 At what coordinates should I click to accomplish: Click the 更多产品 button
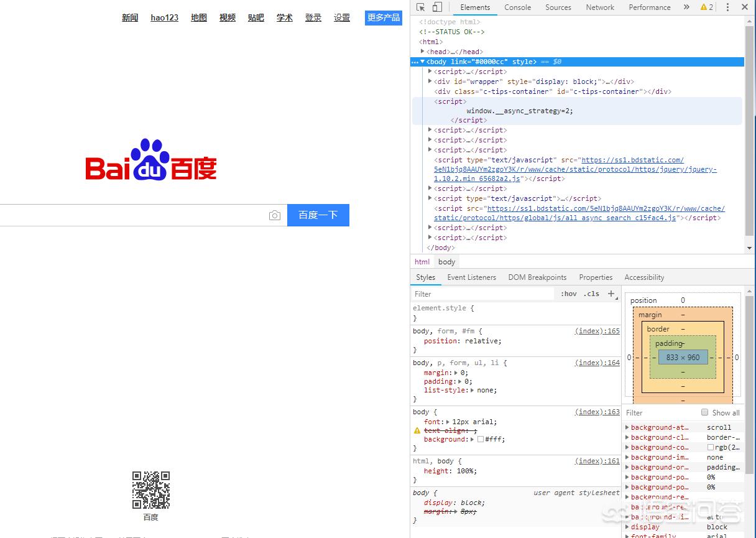pos(384,17)
